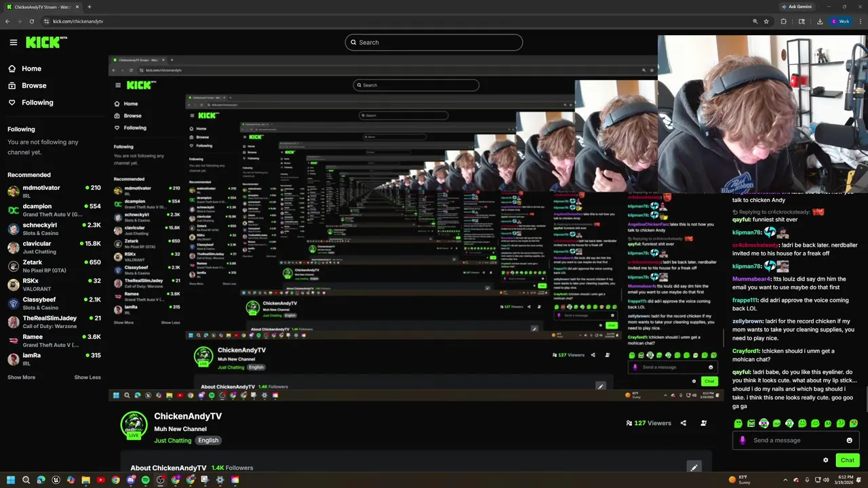Screen dimensions: 868x488
Task: Open RSKx VALORANT channel
Action: tap(54, 284)
